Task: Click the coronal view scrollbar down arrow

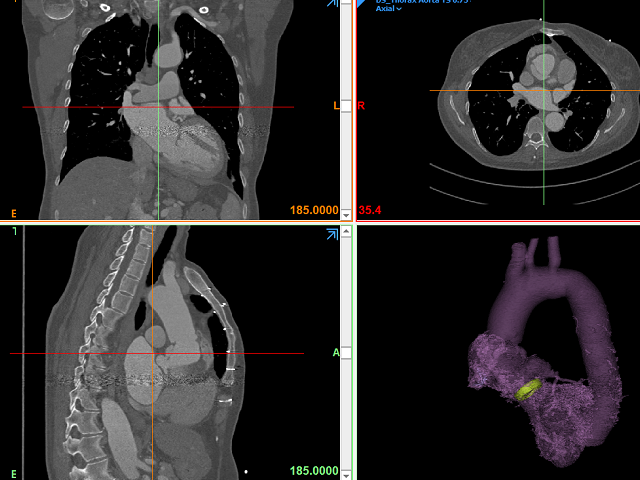Action: click(346, 215)
